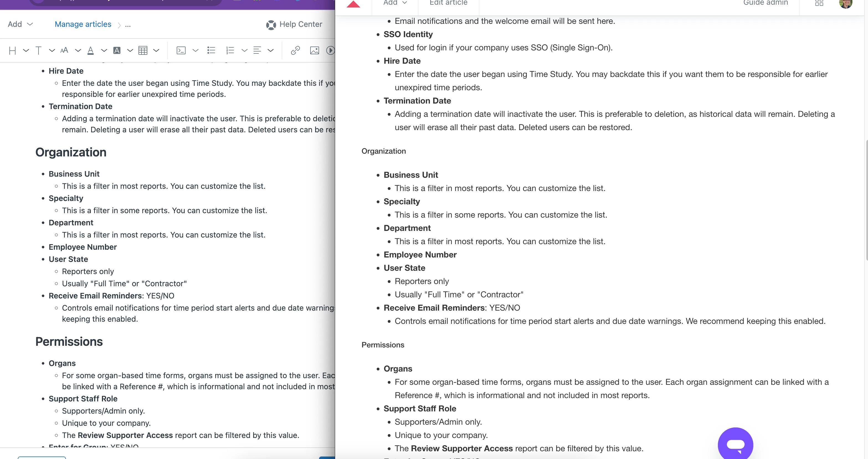Screen dimensions: 868x459
Task: Open the Guide admin menu item
Action: click(765, 3)
